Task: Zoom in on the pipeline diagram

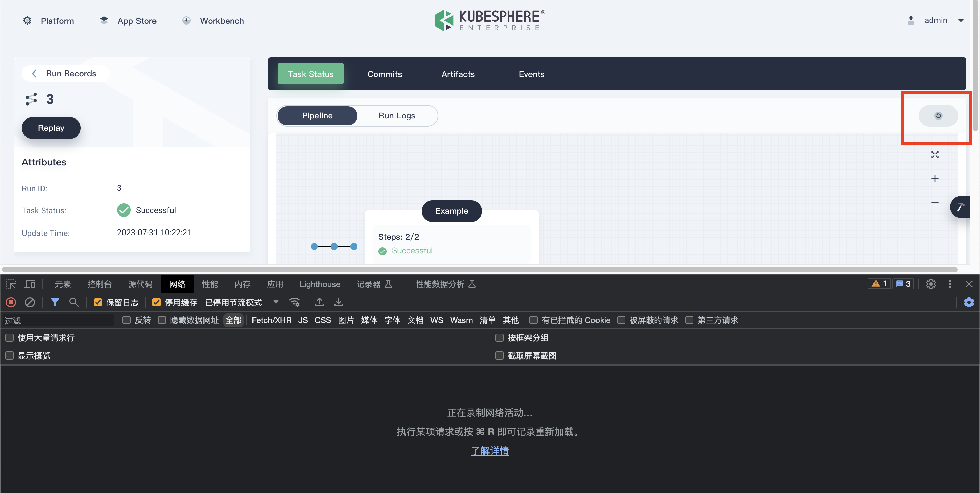Action: click(x=935, y=178)
